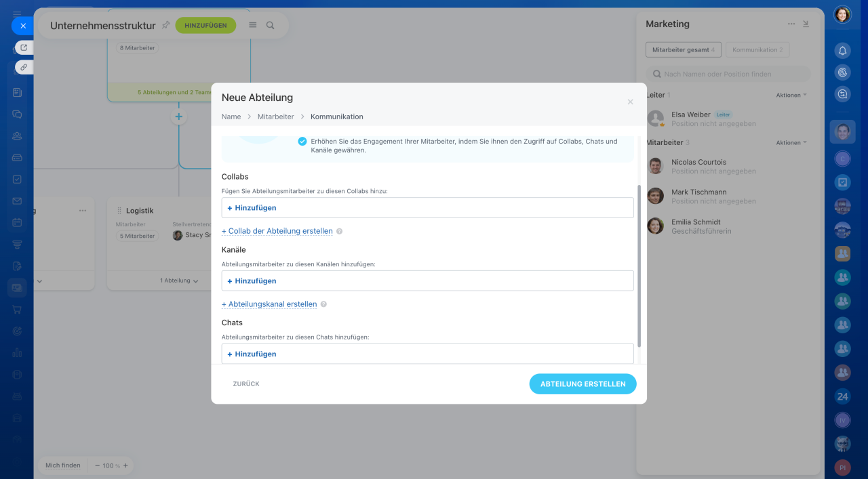This screenshot has width=868, height=479.
Task: Open the Bitrix24 '24' icon in right sidebar
Action: tap(842, 396)
